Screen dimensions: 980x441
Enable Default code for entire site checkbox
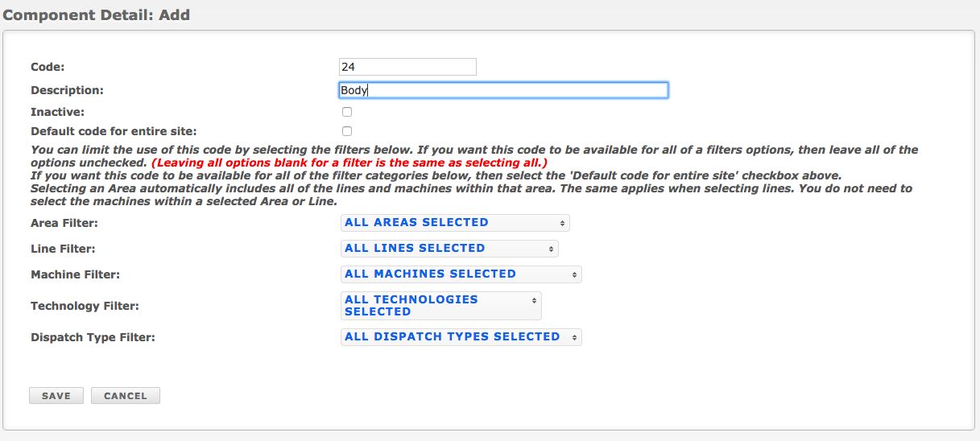[347, 131]
